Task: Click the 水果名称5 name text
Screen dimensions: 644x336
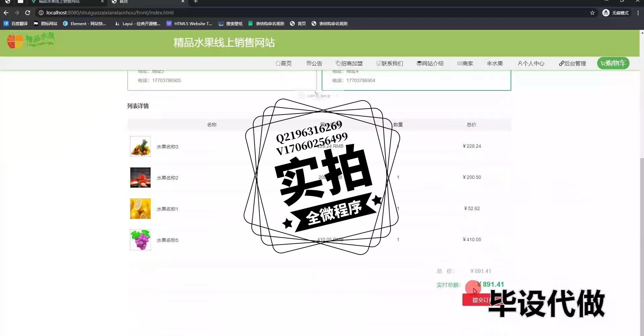Action: (x=167, y=240)
